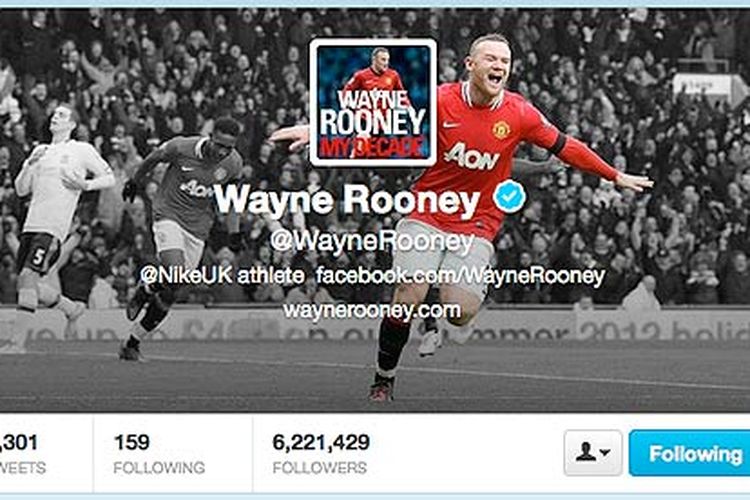Click the FOLLOWING label under 159
This screenshot has width=750, height=500.
[x=159, y=467]
